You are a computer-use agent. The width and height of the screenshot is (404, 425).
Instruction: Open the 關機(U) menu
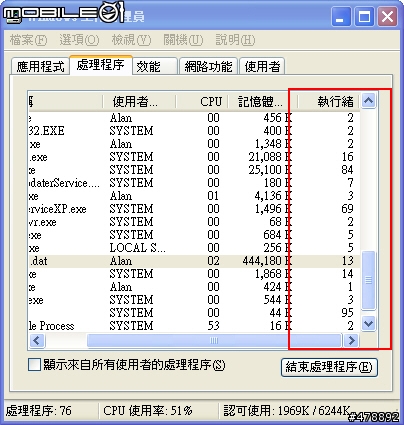click(183, 40)
